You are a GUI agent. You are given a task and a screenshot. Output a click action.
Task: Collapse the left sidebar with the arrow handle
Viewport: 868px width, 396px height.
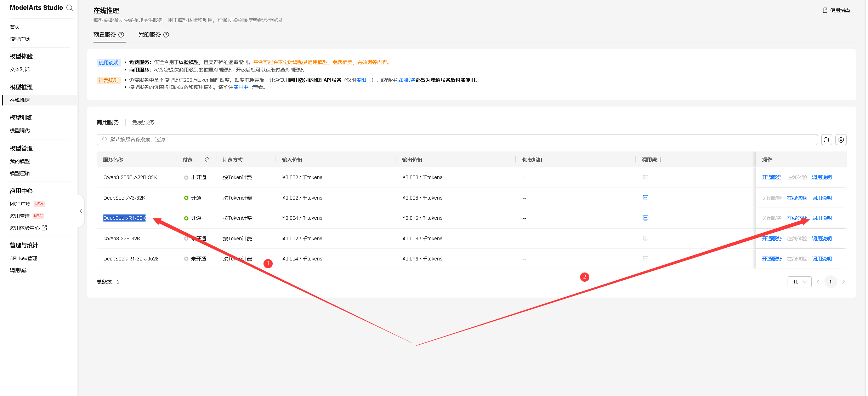click(81, 211)
